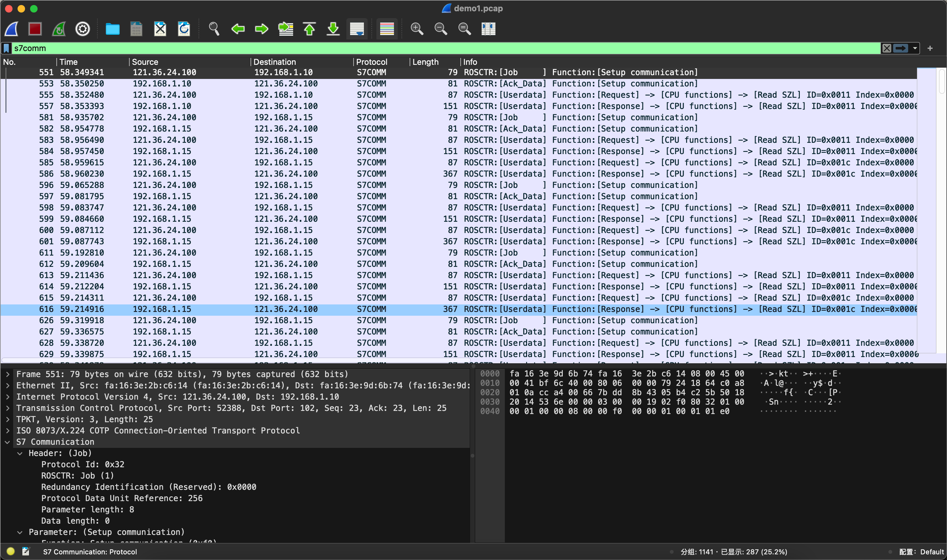947x560 pixels.
Task: Expand Internet Protocol Version 4 layer
Action: pos(8,397)
